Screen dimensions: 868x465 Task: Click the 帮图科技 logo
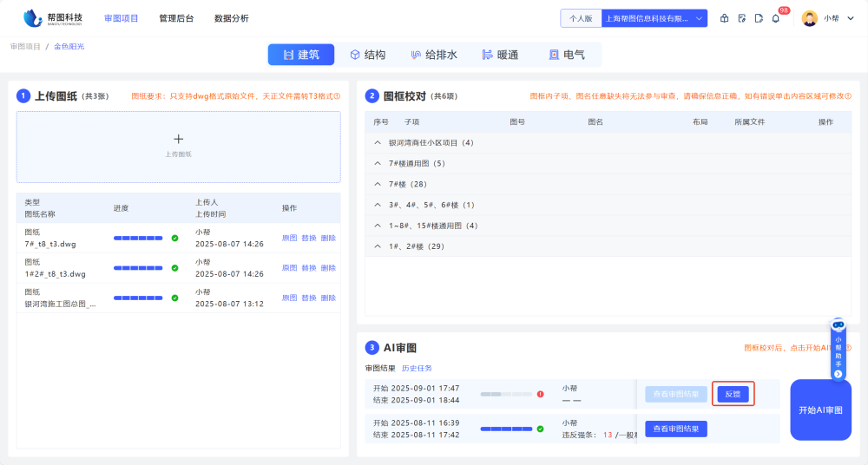tap(54, 17)
